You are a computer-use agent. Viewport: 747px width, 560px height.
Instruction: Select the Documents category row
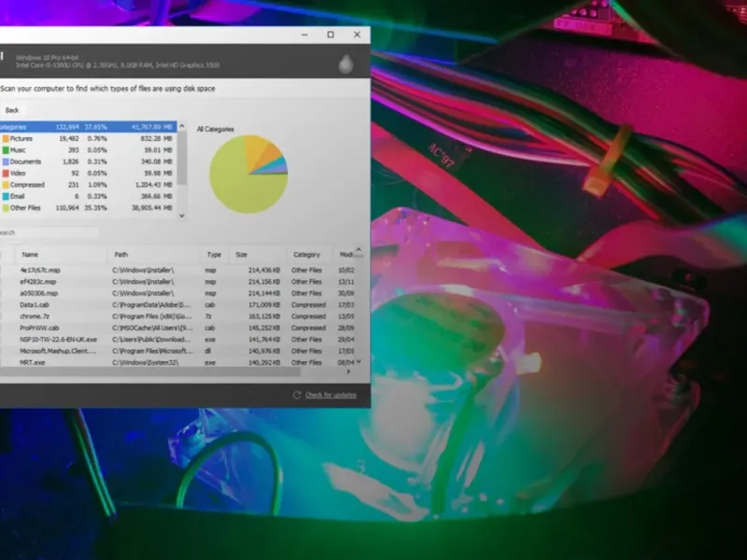point(88,161)
